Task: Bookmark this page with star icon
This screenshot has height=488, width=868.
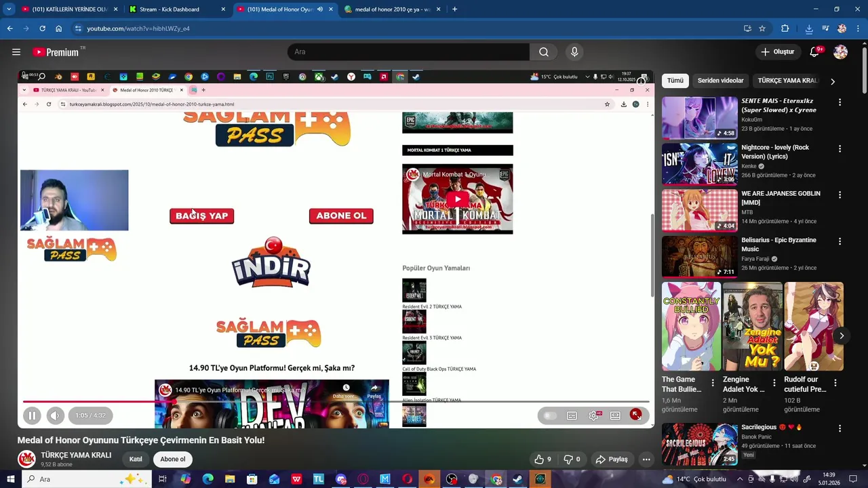Action: [762, 28]
